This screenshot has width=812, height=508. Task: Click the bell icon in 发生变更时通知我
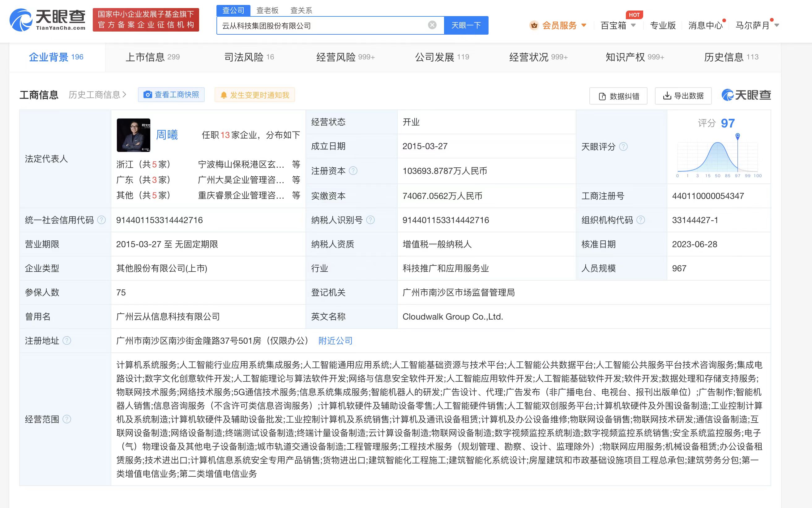(224, 95)
